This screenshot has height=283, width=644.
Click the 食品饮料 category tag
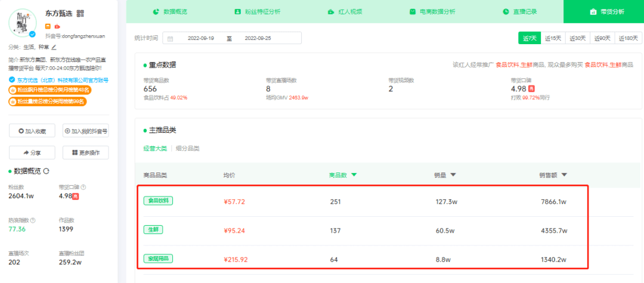(158, 201)
